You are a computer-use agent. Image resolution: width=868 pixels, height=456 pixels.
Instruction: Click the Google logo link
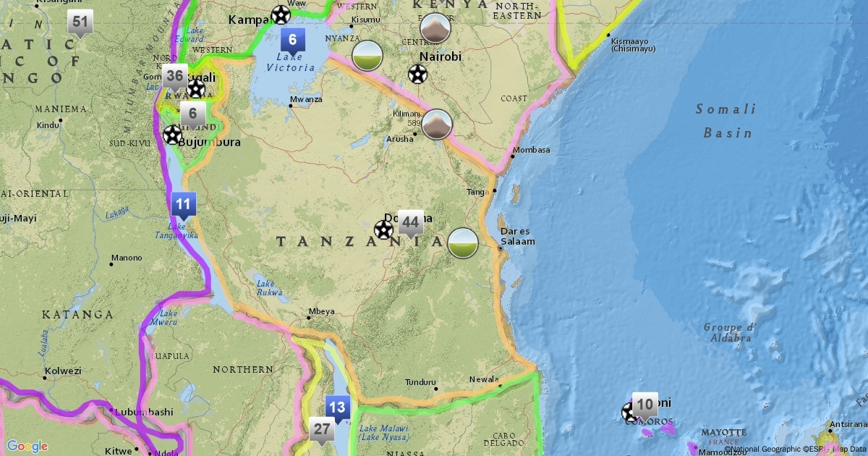click(27, 447)
